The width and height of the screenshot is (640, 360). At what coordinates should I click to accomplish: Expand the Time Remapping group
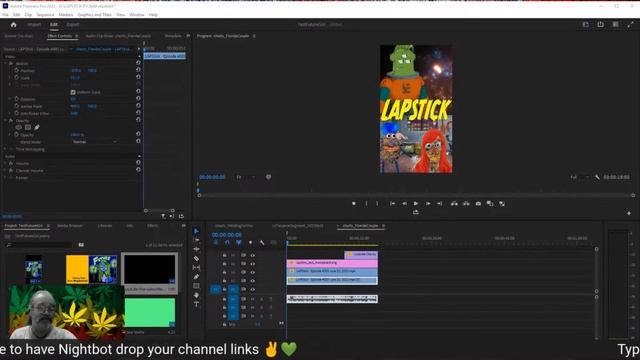click(x=5, y=149)
